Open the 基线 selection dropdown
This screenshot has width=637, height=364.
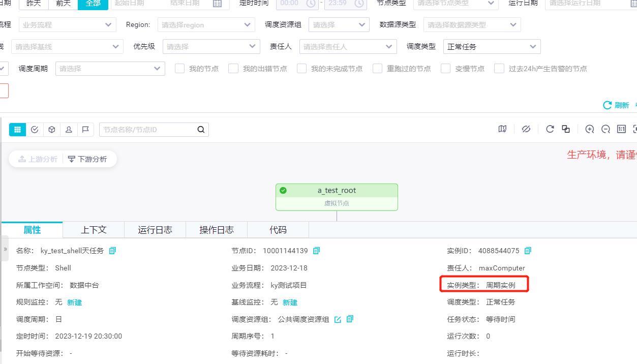(x=67, y=46)
